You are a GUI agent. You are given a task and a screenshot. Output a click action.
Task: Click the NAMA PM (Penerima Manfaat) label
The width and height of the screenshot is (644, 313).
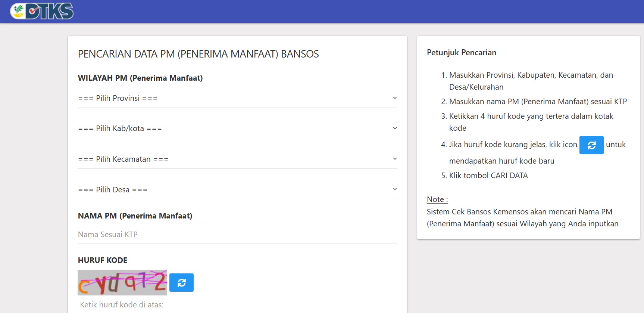click(x=135, y=216)
